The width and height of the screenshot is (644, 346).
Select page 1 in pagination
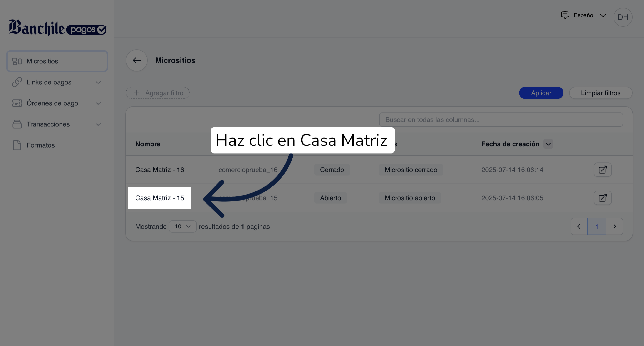pos(597,227)
